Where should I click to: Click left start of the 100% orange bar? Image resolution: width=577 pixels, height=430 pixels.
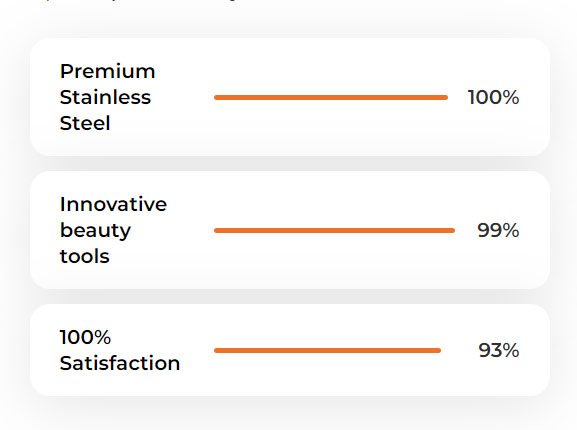click(217, 97)
